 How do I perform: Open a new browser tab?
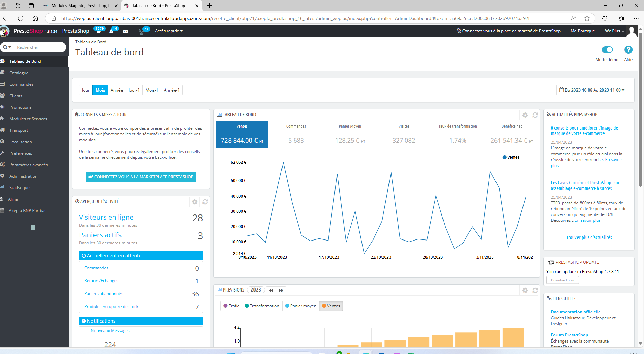pos(209,6)
